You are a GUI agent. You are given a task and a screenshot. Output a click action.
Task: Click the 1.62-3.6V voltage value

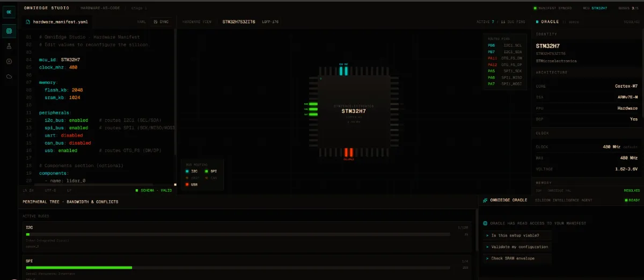coord(626,169)
